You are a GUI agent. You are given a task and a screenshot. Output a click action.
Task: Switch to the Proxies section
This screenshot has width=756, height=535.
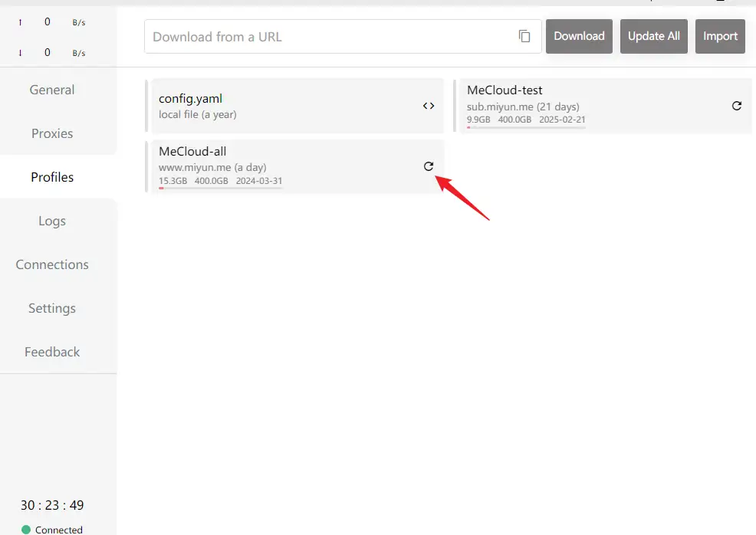(52, 133)
